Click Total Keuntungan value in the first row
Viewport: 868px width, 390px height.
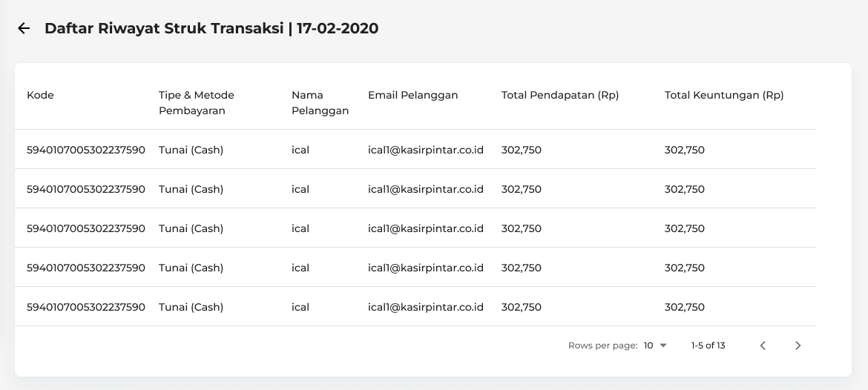coord(684,150)
